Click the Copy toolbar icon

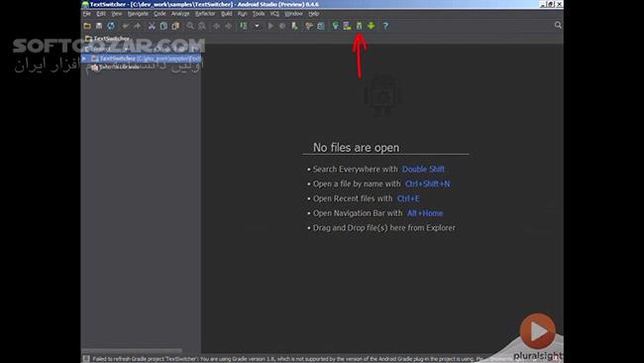163,26
